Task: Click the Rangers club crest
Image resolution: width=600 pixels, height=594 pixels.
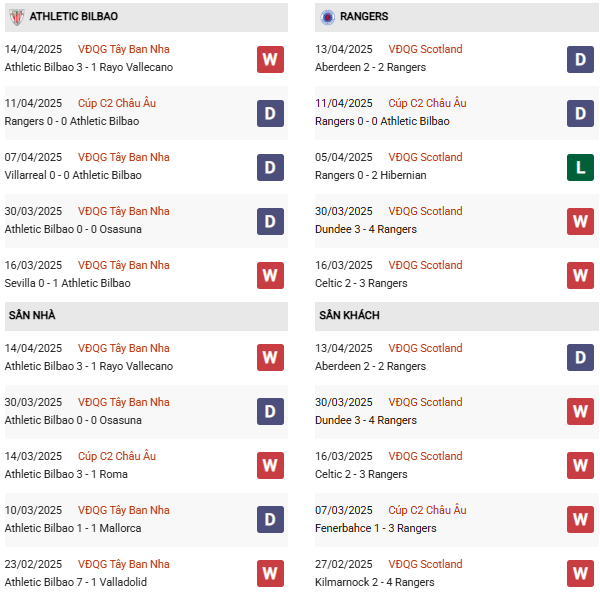Action: [327, 17]
